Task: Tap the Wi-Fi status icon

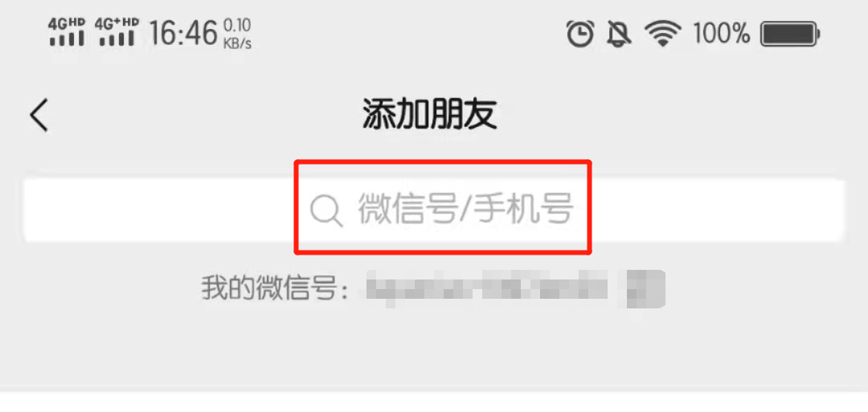Action: click(662, 34)
